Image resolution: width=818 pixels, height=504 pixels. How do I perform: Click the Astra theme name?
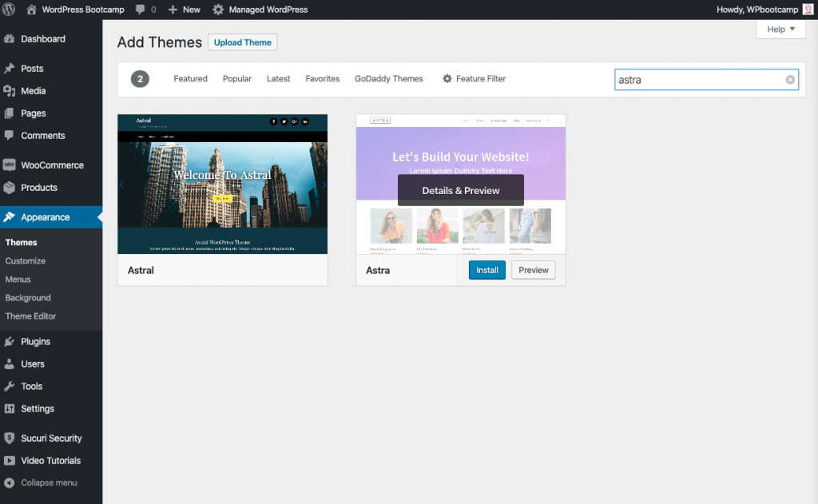coord(378,270)
